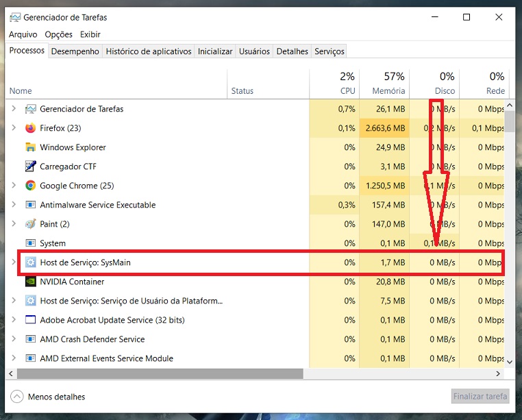Expand the Paint (2) process group
This screenshot has width=522, height=420.
coord(14,223)
